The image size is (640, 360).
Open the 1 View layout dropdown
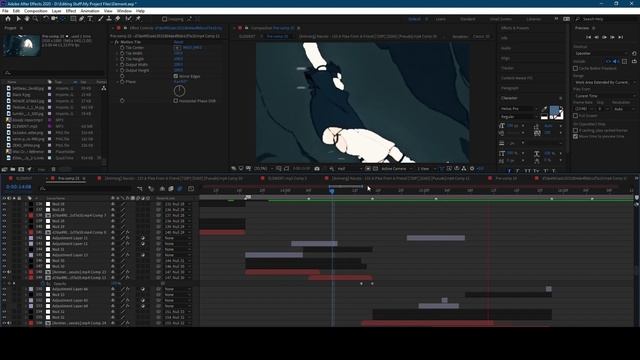coord(426,169)
